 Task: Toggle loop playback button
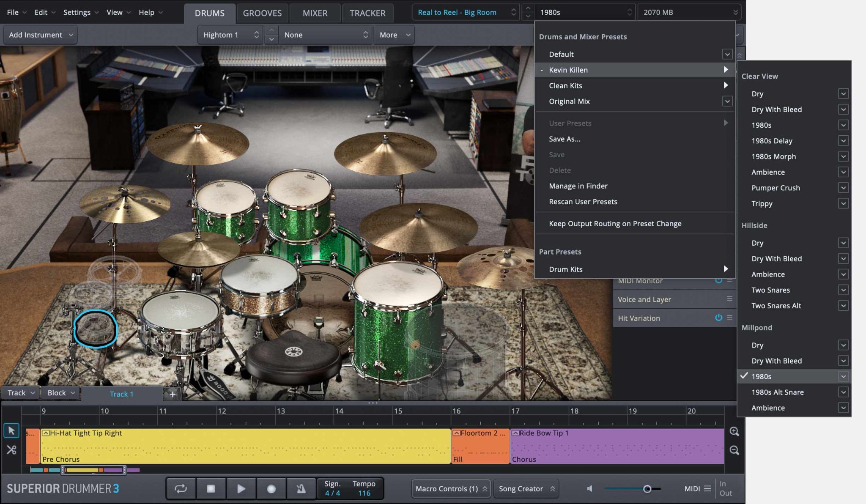point(181,489)
